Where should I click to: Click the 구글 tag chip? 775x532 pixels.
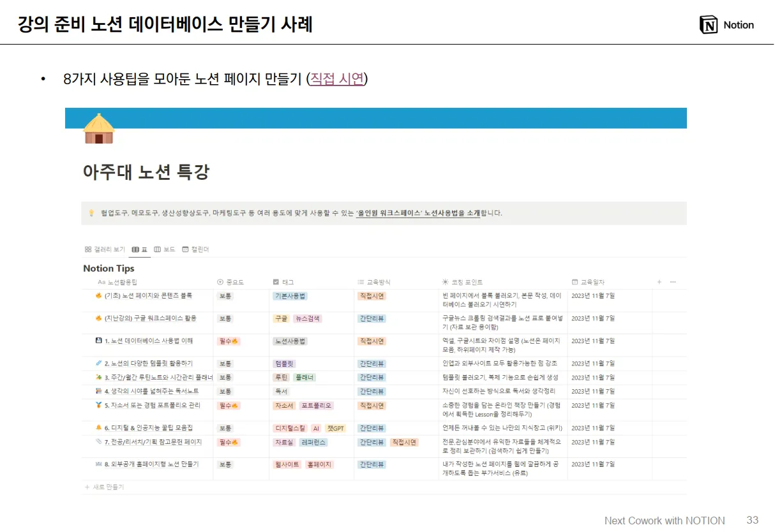(281, 318)
